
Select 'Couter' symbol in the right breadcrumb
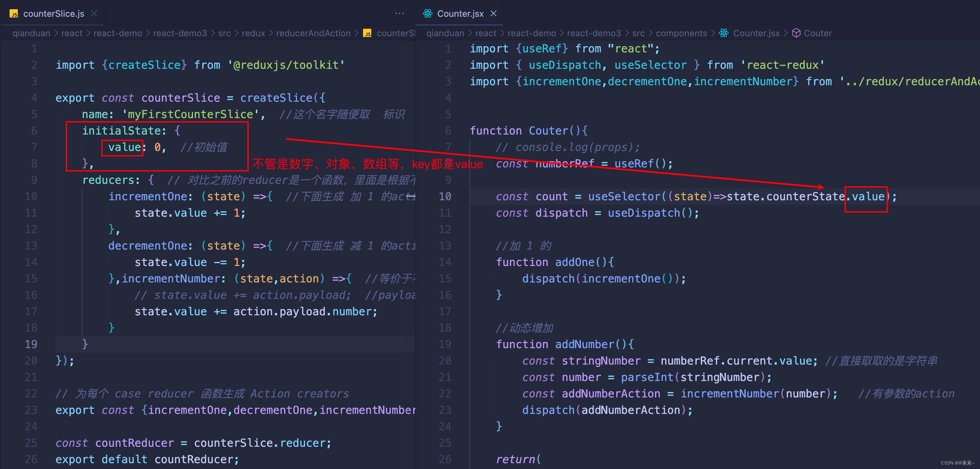[817, 33]
